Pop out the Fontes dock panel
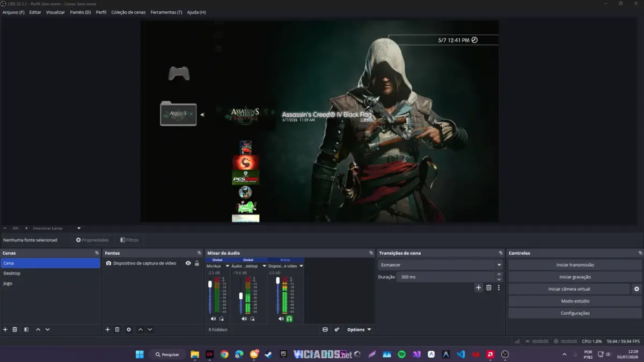 click(x=199, y=253)
